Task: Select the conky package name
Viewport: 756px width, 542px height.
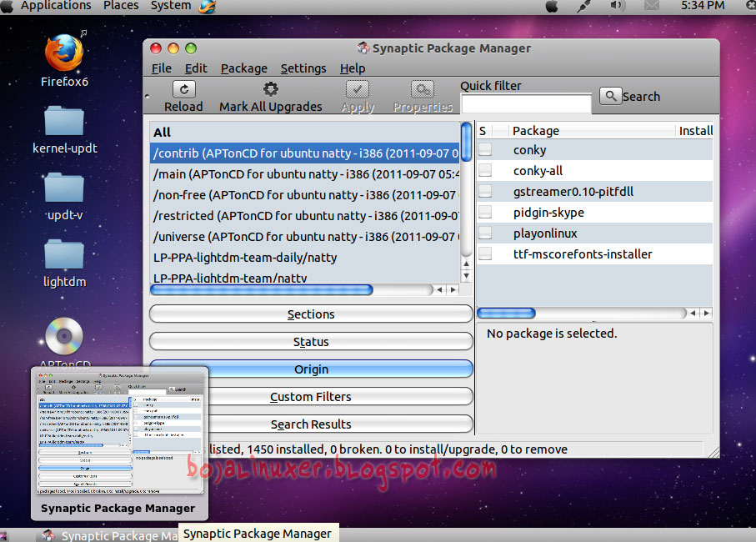Action: click(529, 150)
